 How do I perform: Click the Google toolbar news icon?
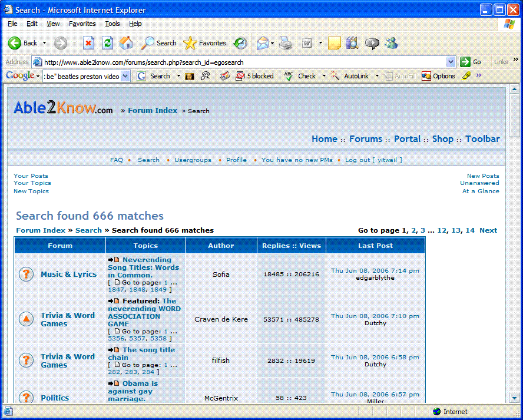pyautogui.click(x=225, y=76)
